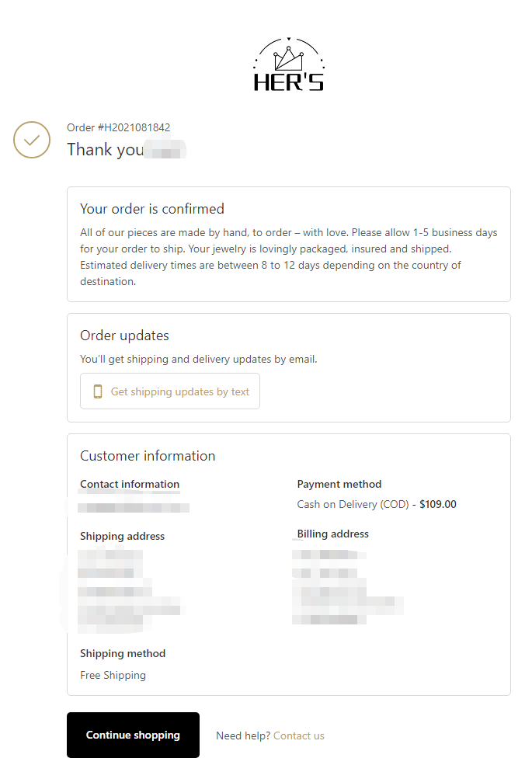Click the phone icon in shipping updates button
Screen dimensions: 532x779
point(98,391)
